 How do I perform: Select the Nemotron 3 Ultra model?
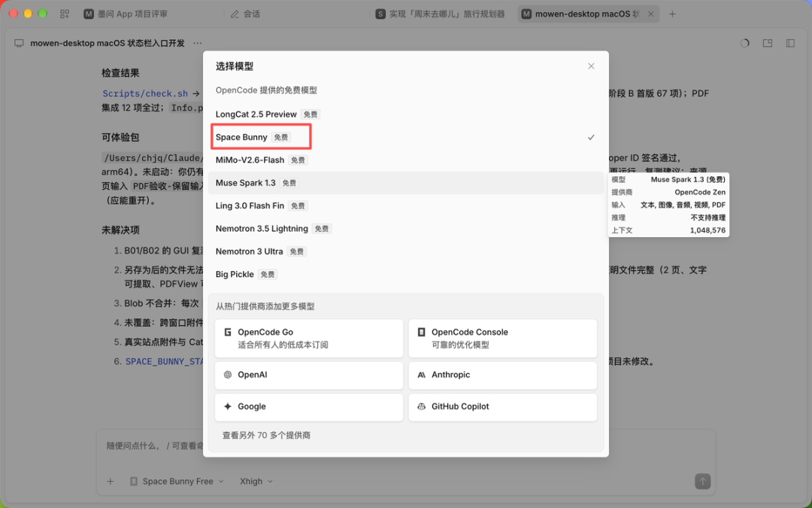[405, 251]
